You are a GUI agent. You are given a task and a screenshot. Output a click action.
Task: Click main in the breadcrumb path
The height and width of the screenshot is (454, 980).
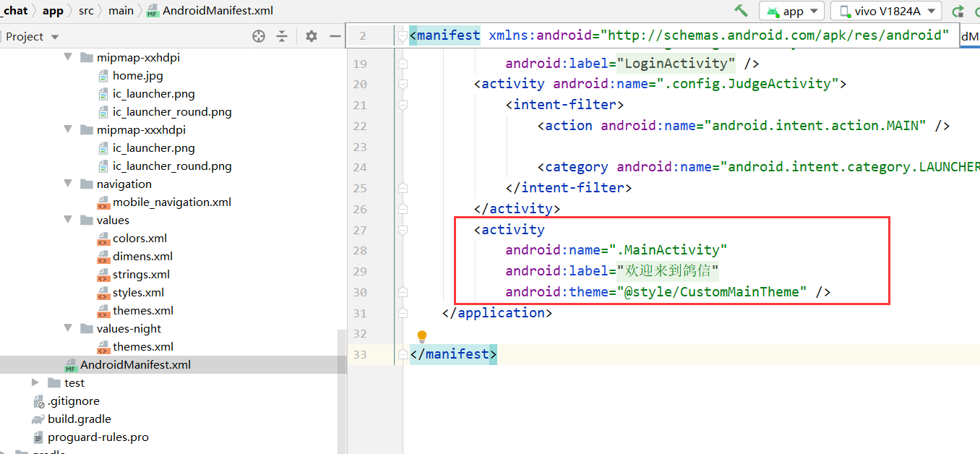(121, 11)
